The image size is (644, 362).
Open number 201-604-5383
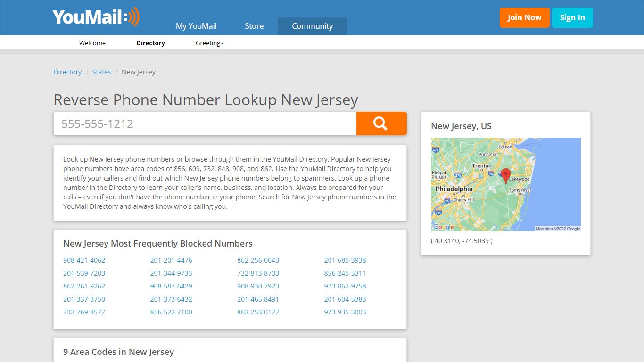pos(345,299)
